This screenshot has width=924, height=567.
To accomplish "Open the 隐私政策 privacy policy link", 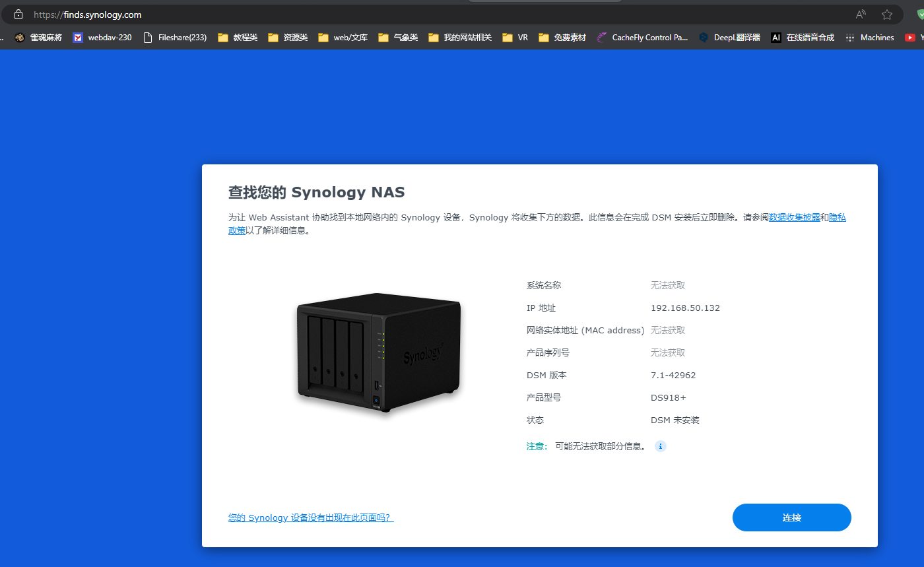I will (838, 218).
